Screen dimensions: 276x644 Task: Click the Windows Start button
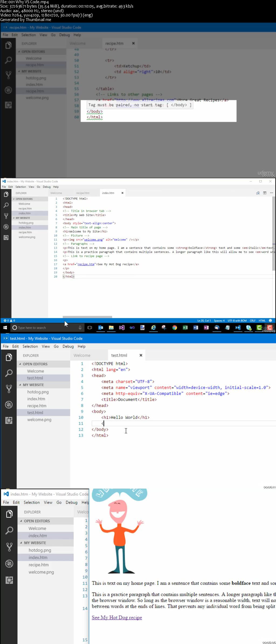5,328
